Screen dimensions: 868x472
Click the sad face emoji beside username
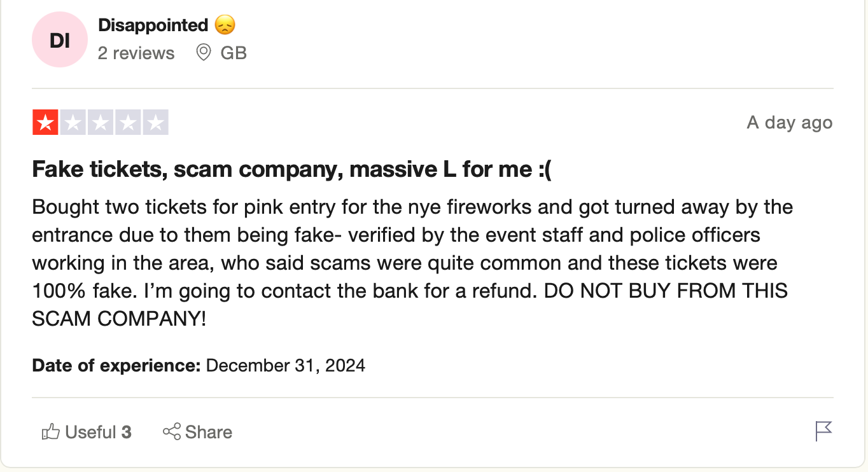(x=225, y=25)
